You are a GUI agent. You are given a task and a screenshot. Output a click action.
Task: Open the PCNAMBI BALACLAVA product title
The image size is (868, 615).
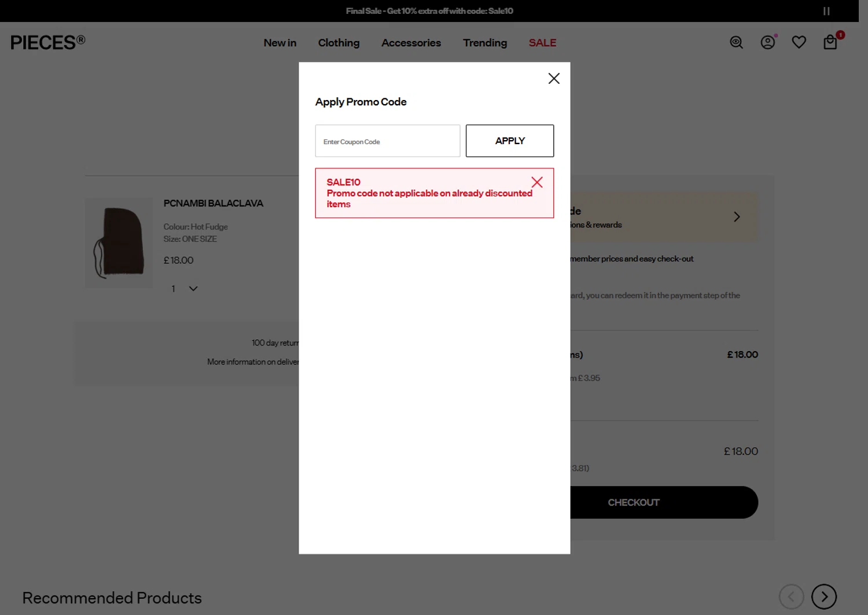[213, 204]
